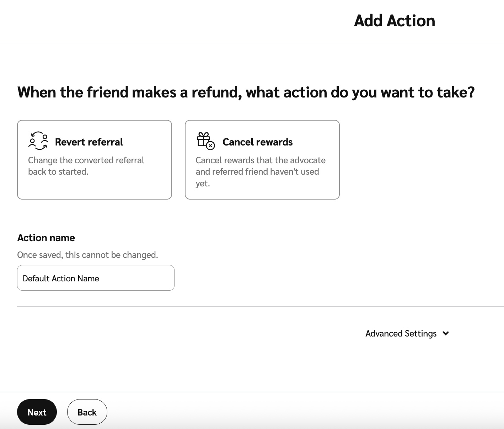Click the Revert referral people-swap icon

38,141
